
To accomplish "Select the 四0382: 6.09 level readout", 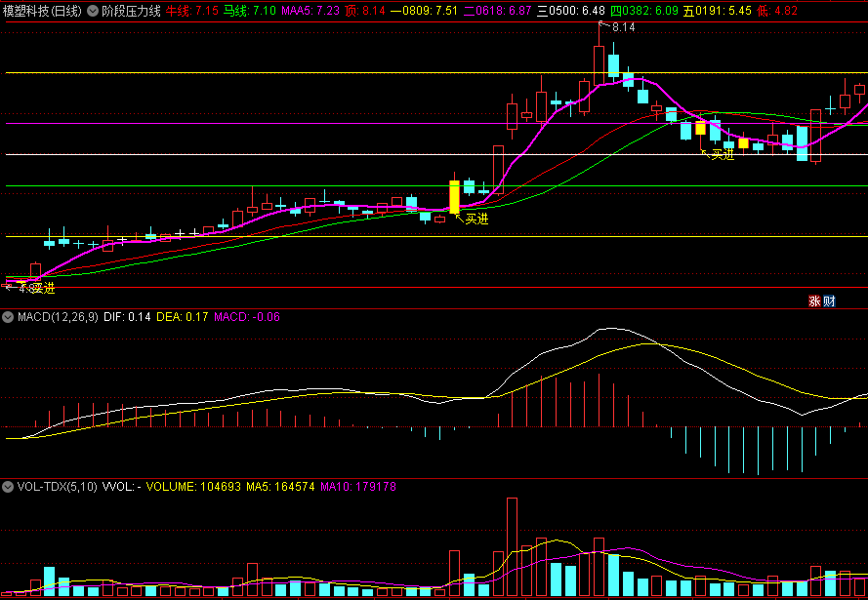I will [644, 11].
